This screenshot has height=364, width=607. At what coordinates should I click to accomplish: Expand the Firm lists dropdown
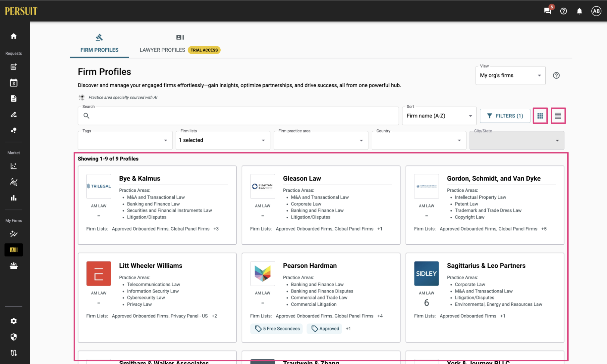[x=223, y=140]
